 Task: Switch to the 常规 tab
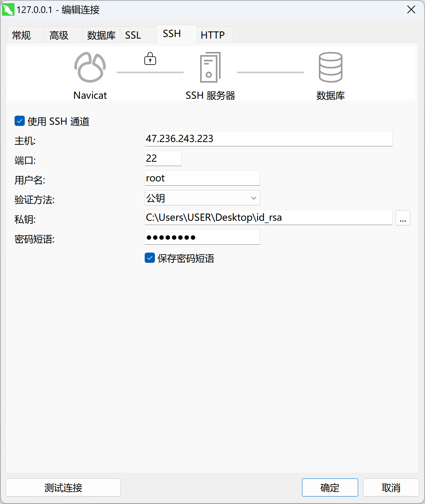22,35
